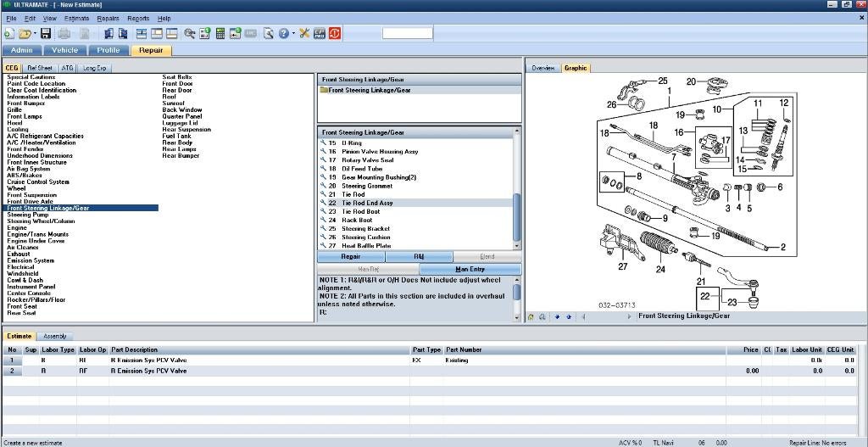Click the Part Description column header

click(259, 349)
